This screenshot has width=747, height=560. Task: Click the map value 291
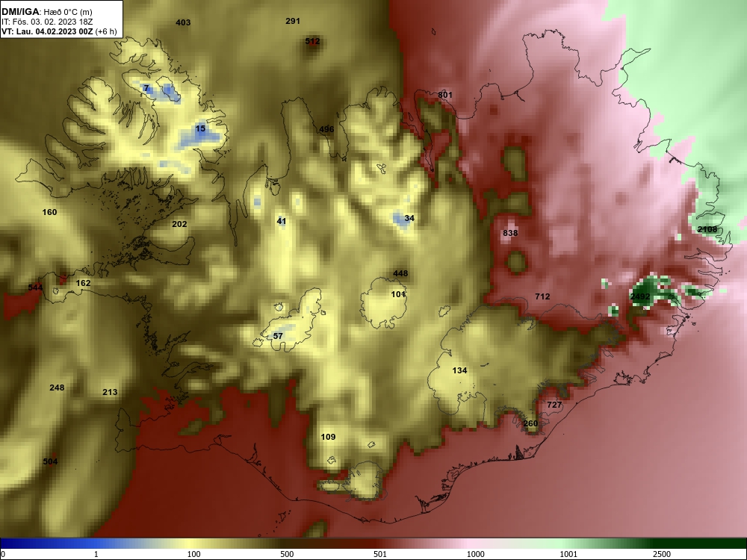pos(293,21)
